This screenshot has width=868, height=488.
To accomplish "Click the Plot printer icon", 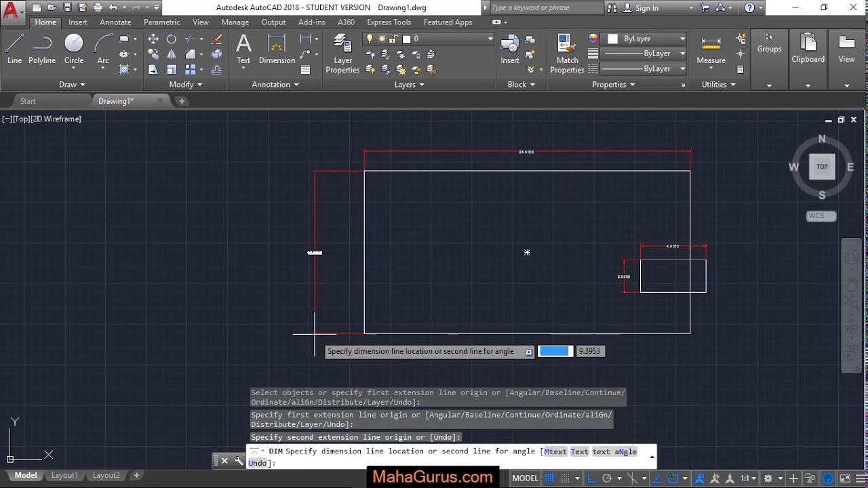I will [98, 7].
